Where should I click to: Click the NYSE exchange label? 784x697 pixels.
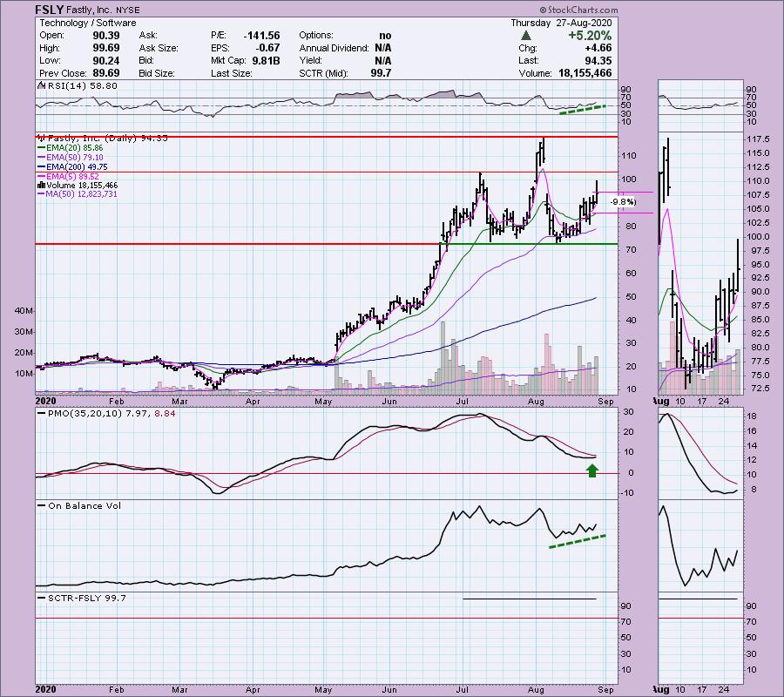[129, 10]
